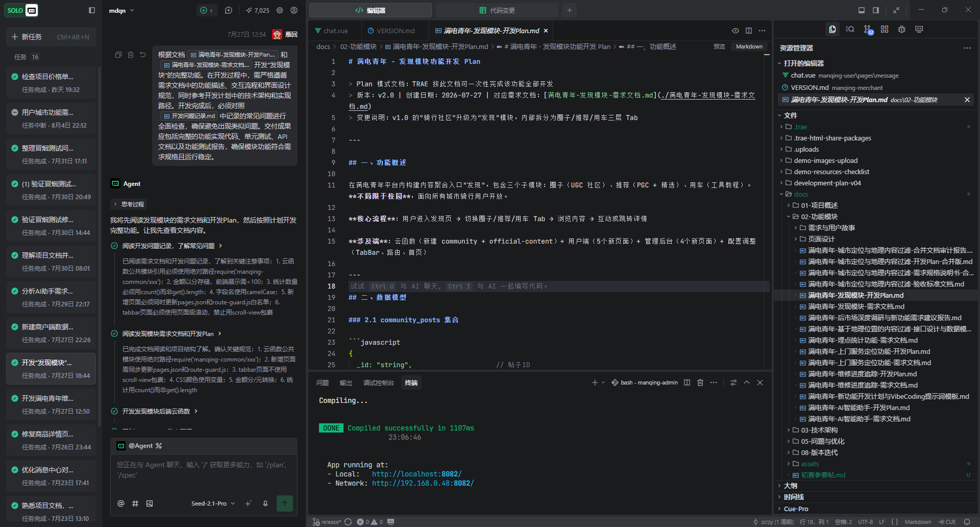
Task: Attach an image to the chat
Action: (150, 504)
